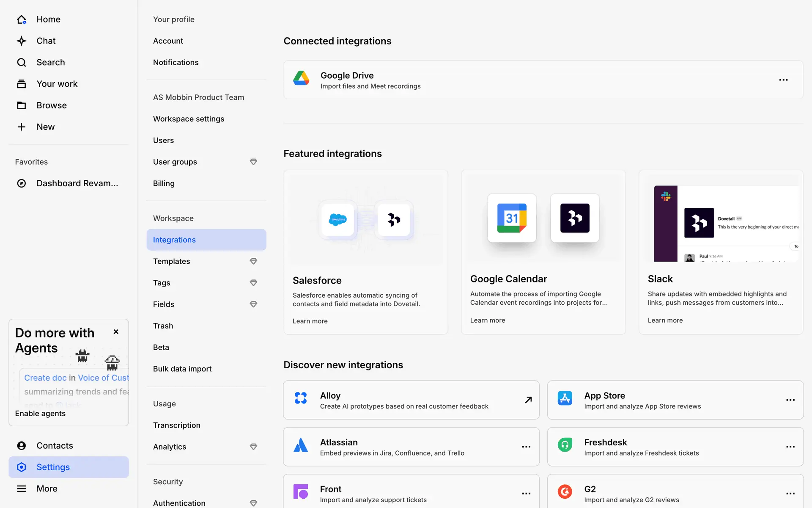
Task: Click Enable agents button
Action: click(40, 414)
